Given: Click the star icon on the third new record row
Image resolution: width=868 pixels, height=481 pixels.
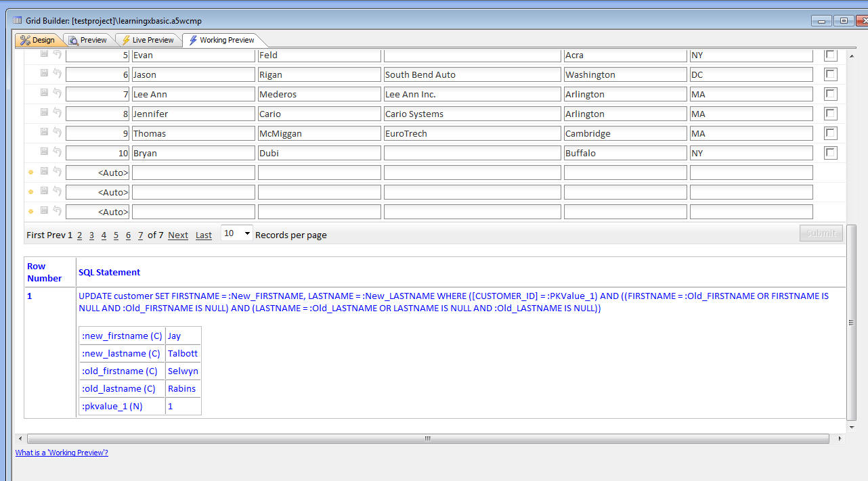Looking at the screenshot, I should [30, 211].
